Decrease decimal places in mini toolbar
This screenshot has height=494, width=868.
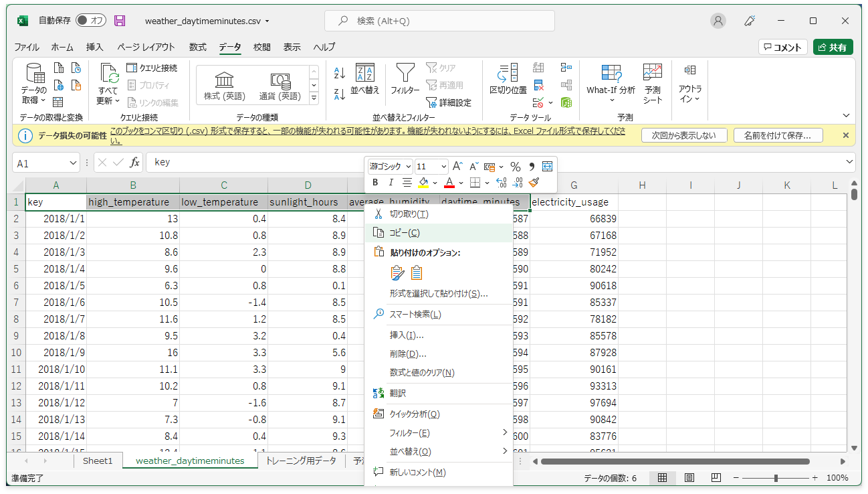point(518,183)
